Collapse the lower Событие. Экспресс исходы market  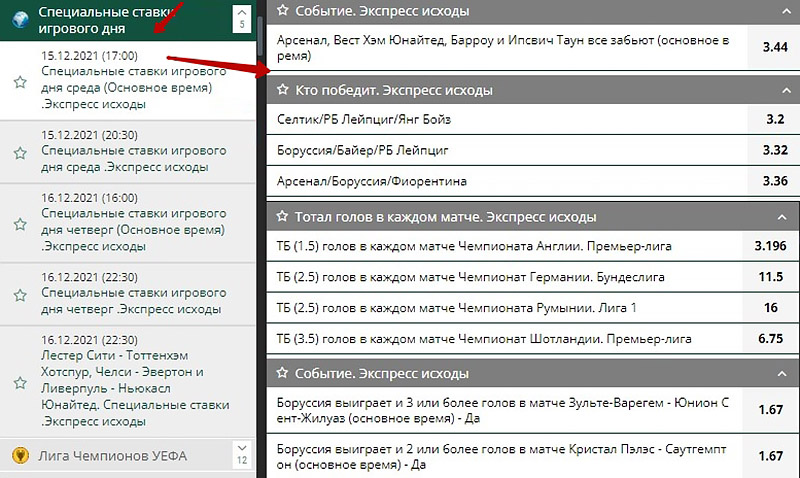[782, 374]
